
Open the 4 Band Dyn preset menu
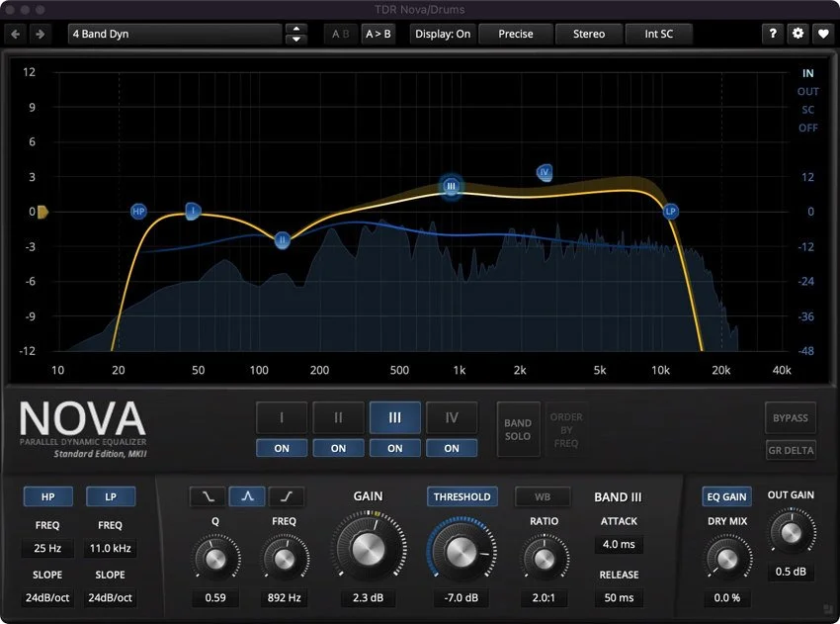coord(175,35)
